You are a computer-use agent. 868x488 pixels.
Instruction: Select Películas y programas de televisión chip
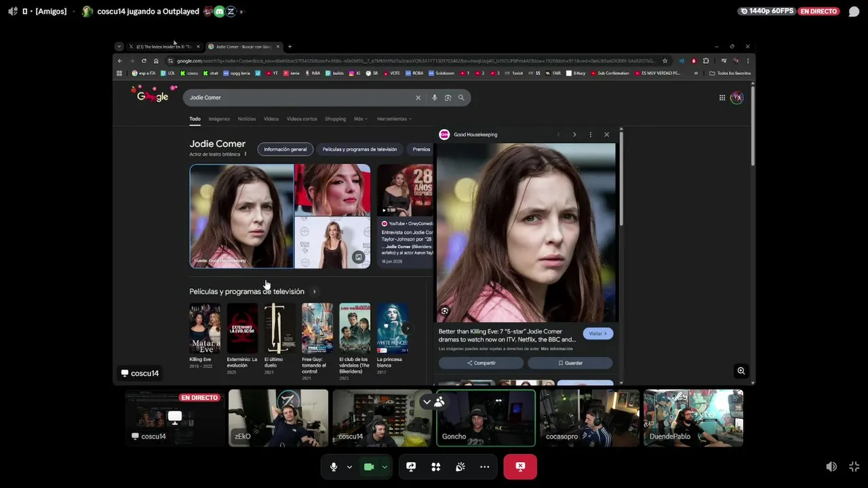[359, 149]
